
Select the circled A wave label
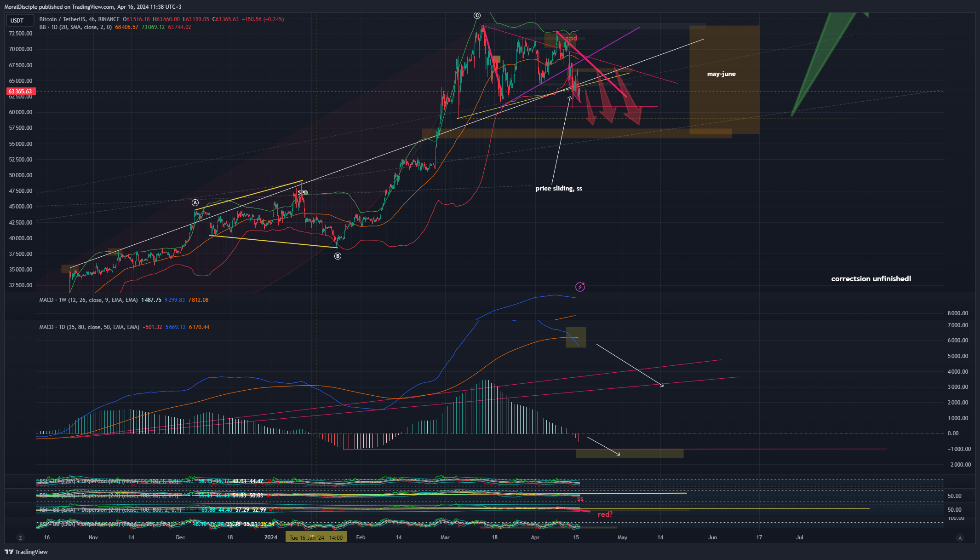point(195,203)
